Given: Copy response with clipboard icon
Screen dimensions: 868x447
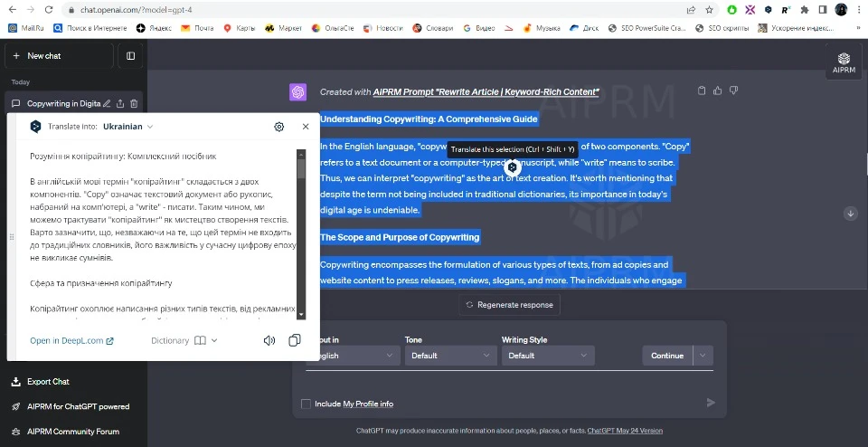Looking at the screenshot, I should coord(702,90).
